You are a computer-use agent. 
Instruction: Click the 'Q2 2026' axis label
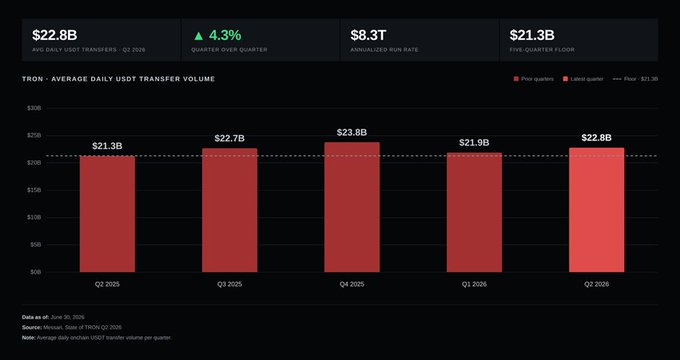pos(596,285)
